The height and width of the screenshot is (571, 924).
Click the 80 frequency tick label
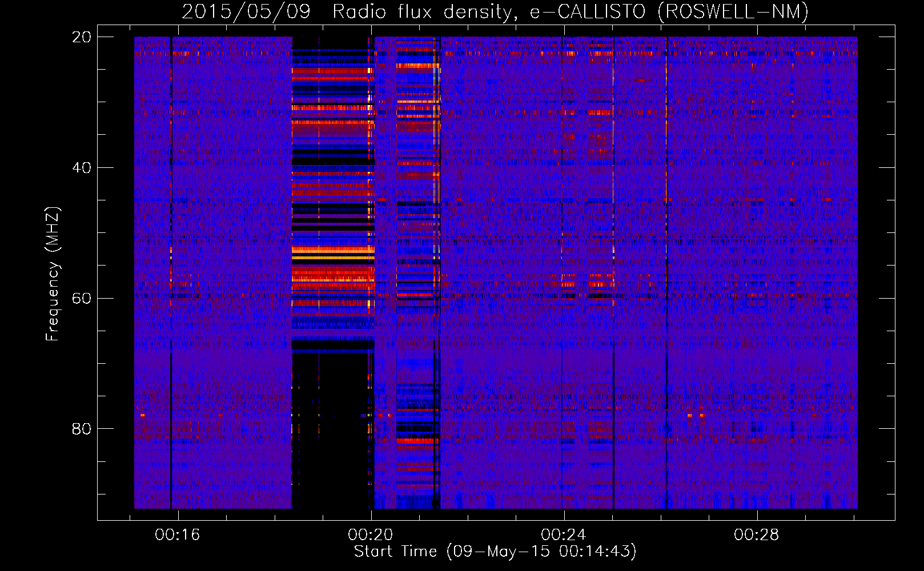tap(81, 428)
